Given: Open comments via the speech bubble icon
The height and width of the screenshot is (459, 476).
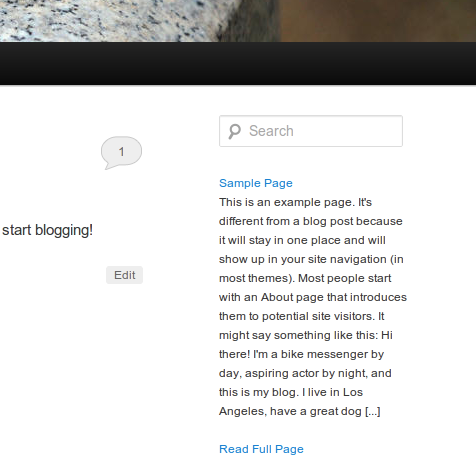Looking at the screenshot, I should tap(121, 153).
